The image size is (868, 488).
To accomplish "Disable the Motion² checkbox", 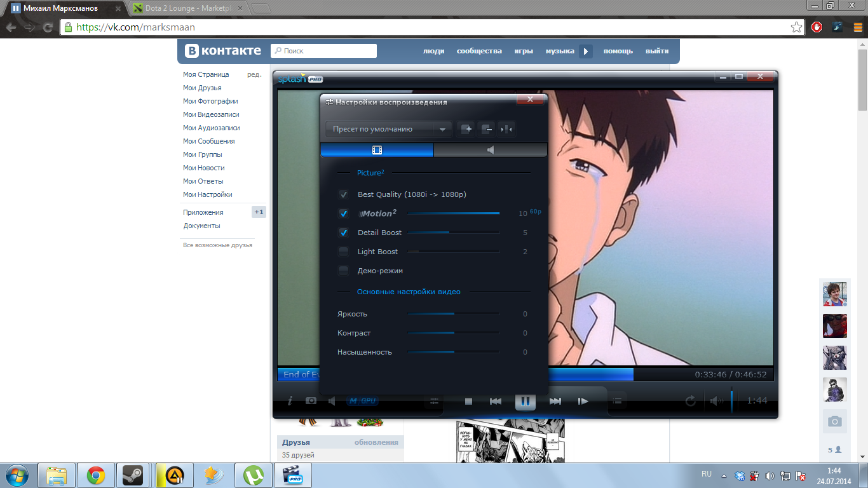I will pos(344,213).
